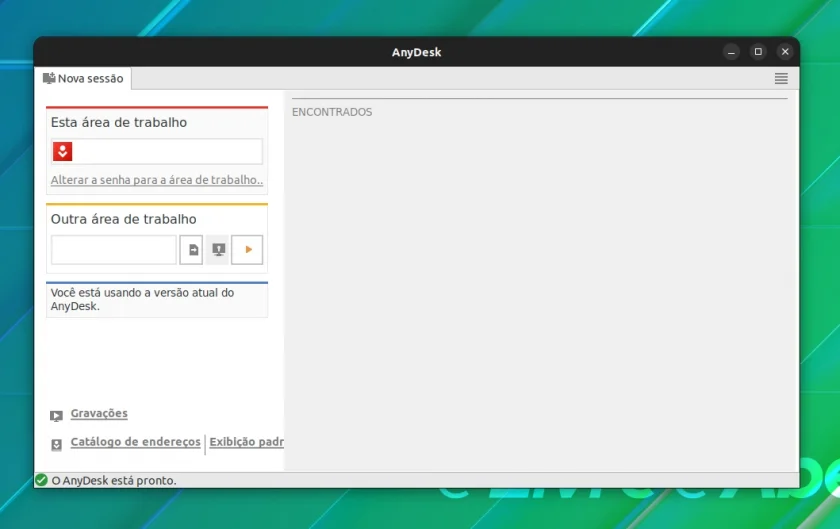840x529 pixels.
Task: Switch to the Nova sessão tab
Action: 83,79
